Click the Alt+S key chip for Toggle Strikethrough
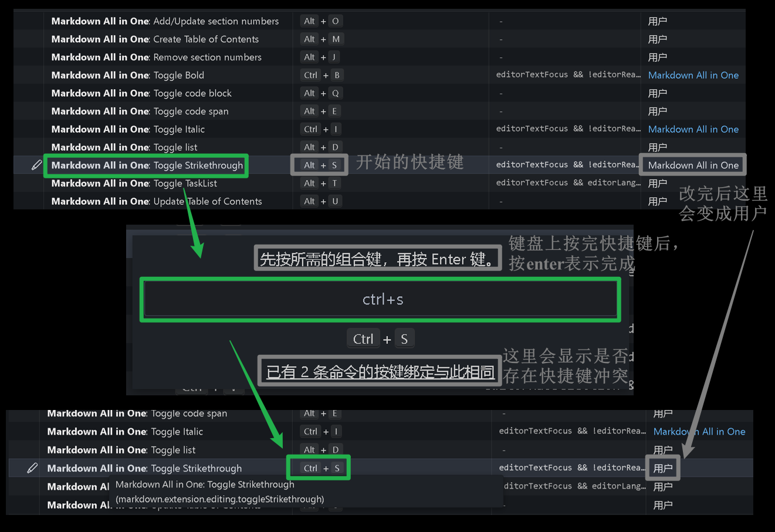Viewport: 775px width, 532px height. click(319, 165)
